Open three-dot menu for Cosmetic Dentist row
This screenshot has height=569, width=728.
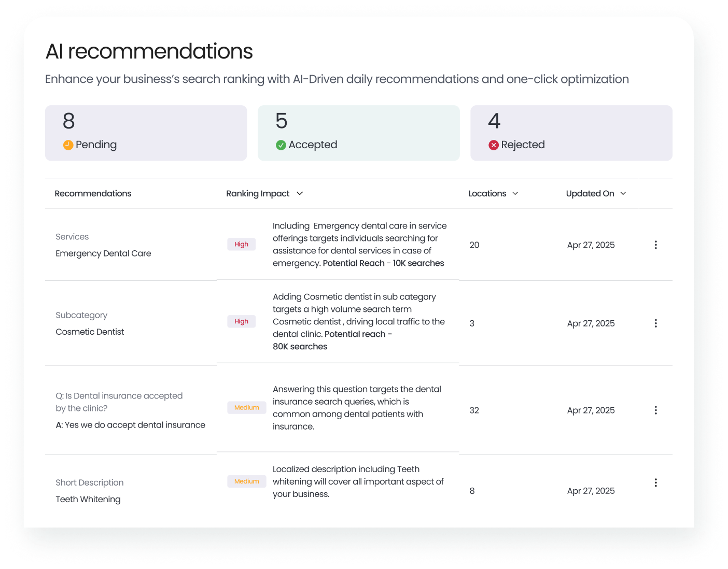(x=655, y=323)
